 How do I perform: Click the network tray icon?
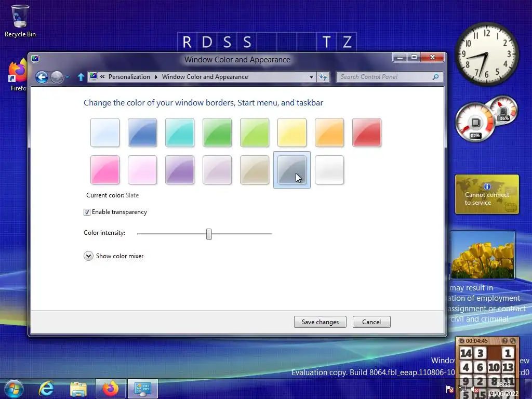click(462, 389)
